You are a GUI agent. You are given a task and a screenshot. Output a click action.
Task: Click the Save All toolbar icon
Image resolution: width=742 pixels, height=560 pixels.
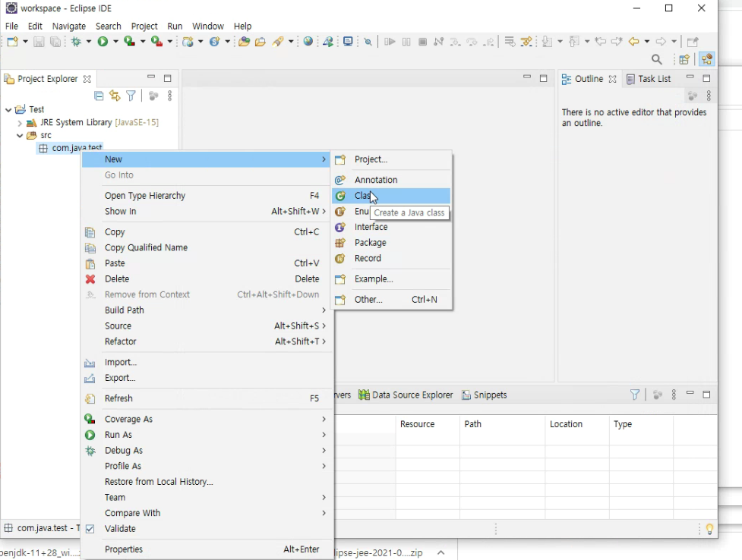(55, 42)
